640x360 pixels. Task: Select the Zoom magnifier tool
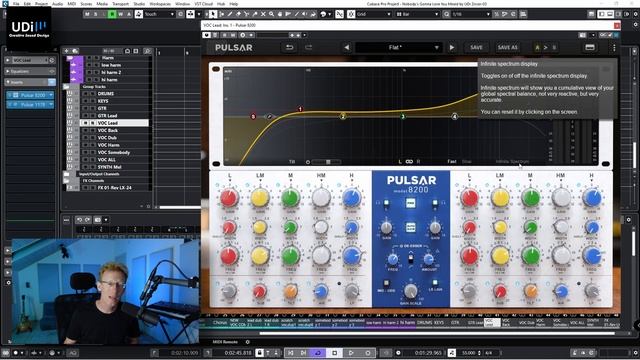[271, 14]
